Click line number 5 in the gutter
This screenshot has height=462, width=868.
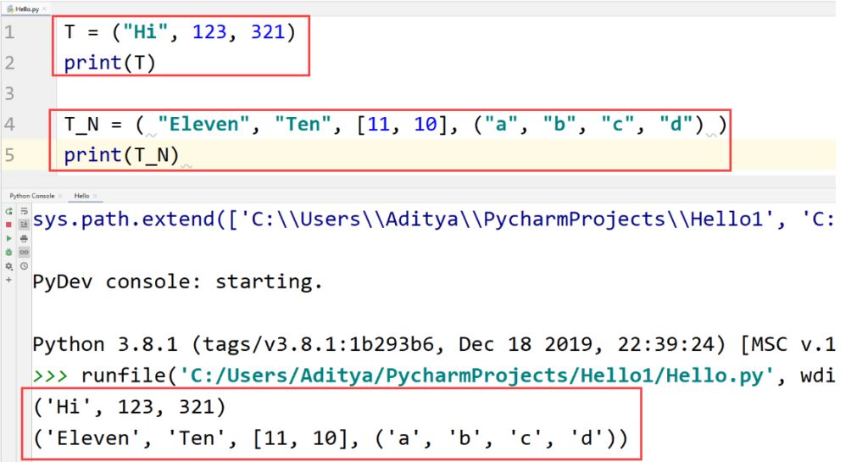(9, 155)
